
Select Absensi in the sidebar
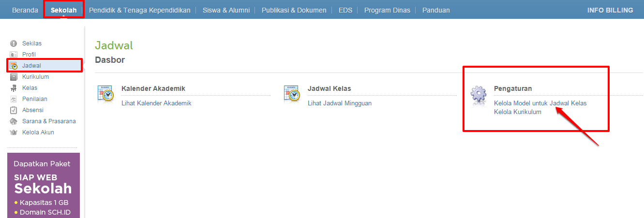tap(33, 110)
